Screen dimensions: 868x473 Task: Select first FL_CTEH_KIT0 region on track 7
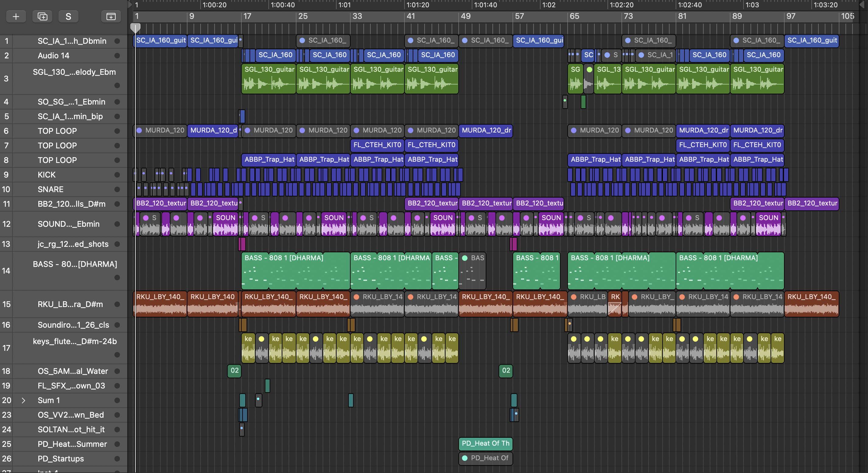click(377, 145)
